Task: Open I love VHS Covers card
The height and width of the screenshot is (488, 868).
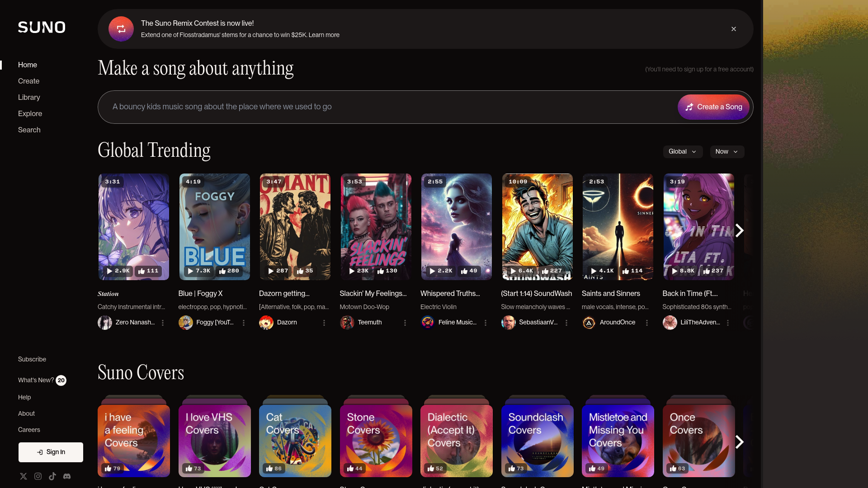Action: 215,441
